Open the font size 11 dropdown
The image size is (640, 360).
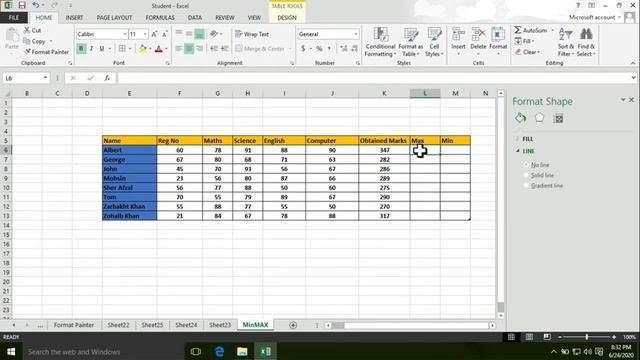145,34
